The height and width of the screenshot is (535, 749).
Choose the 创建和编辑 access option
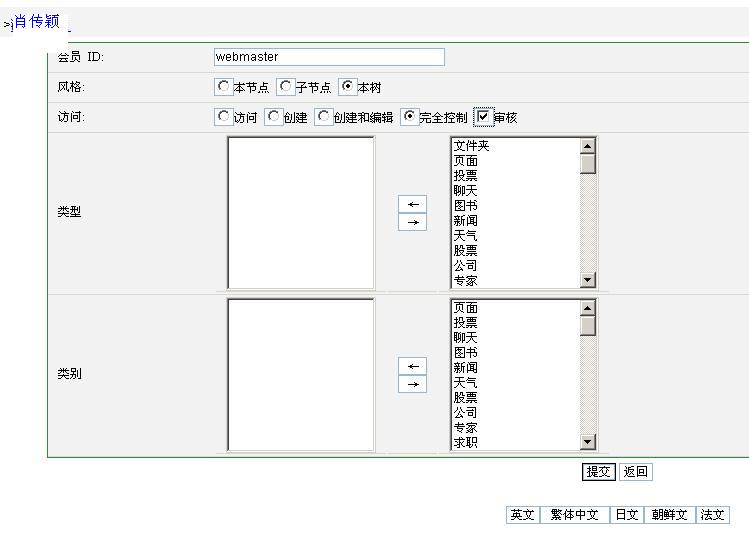pyautogui.click(x=323, y=117)
